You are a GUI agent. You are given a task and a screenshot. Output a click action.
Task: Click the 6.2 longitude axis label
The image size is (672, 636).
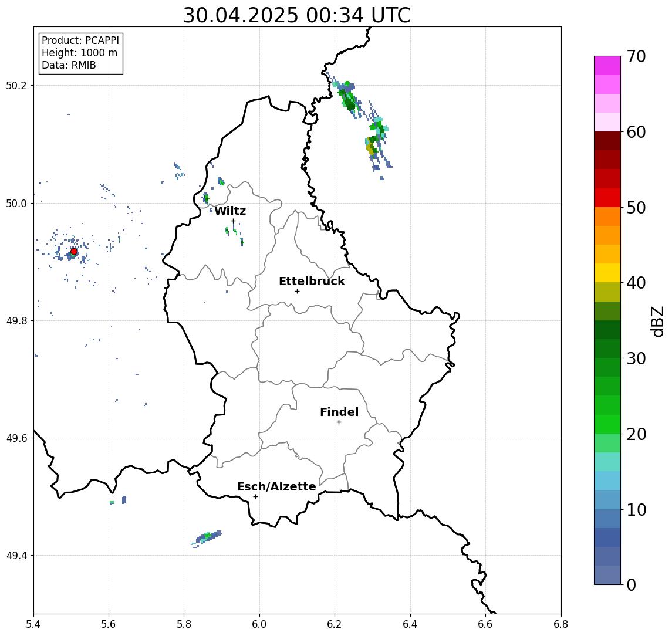pyautogui.click(x=335, y=624)
